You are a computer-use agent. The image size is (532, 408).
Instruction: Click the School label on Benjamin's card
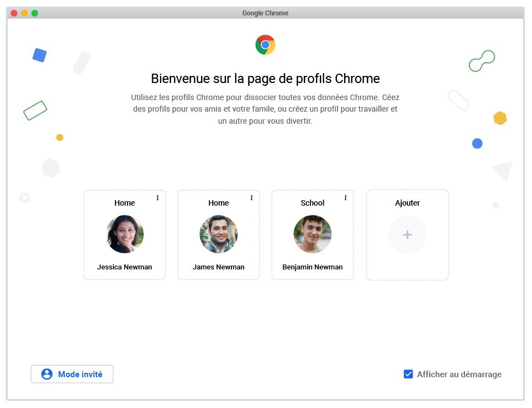point(313,203)
